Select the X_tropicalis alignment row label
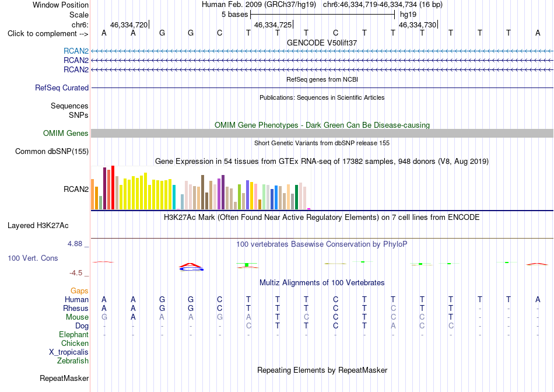554x392 pixels. pos(69,352)
